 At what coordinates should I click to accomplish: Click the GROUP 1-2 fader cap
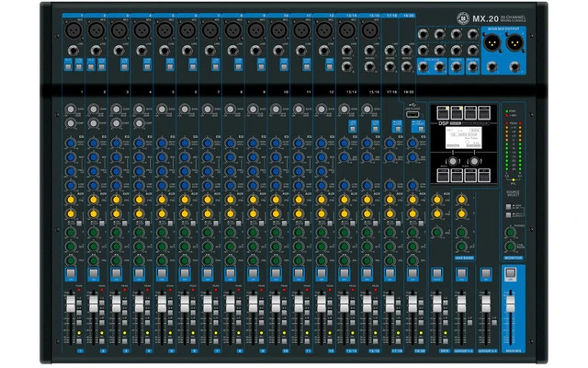pyautogui.click(x=461, y=304)
